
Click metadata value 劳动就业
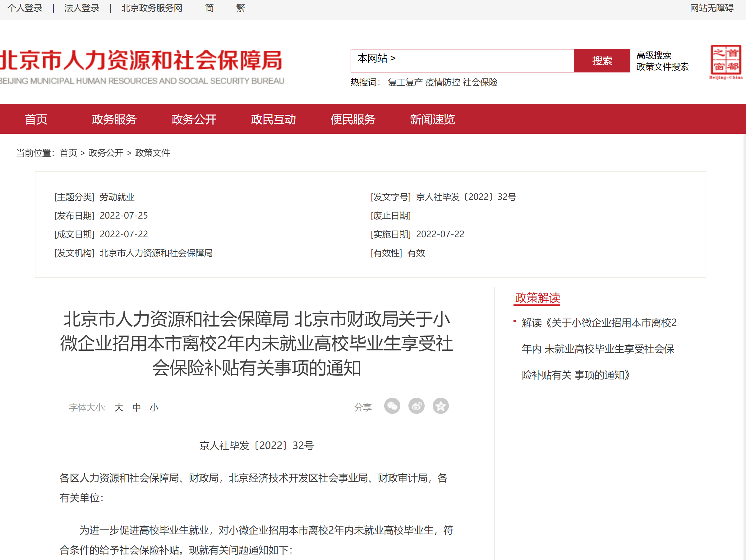coord(117,197)
